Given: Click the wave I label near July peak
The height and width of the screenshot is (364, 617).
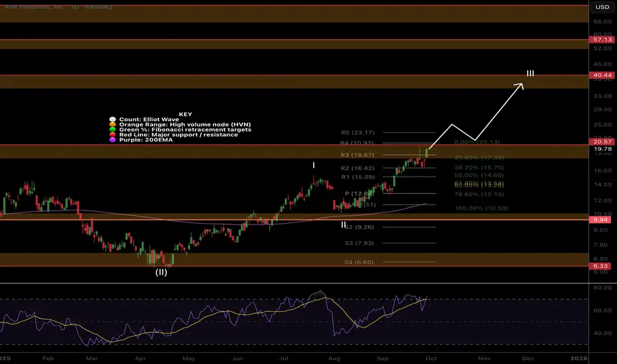Looking at the screenshot, I should coord(314,165).
